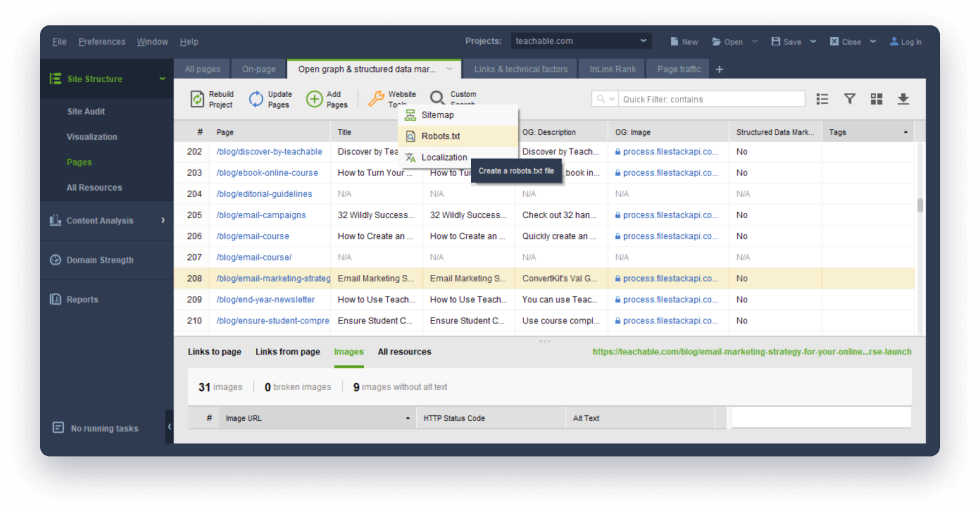The height and width of the screenshot is (512, 980).
Task: Open /blog/editorial-guidelines page link
Action: [x=264, y=194]
